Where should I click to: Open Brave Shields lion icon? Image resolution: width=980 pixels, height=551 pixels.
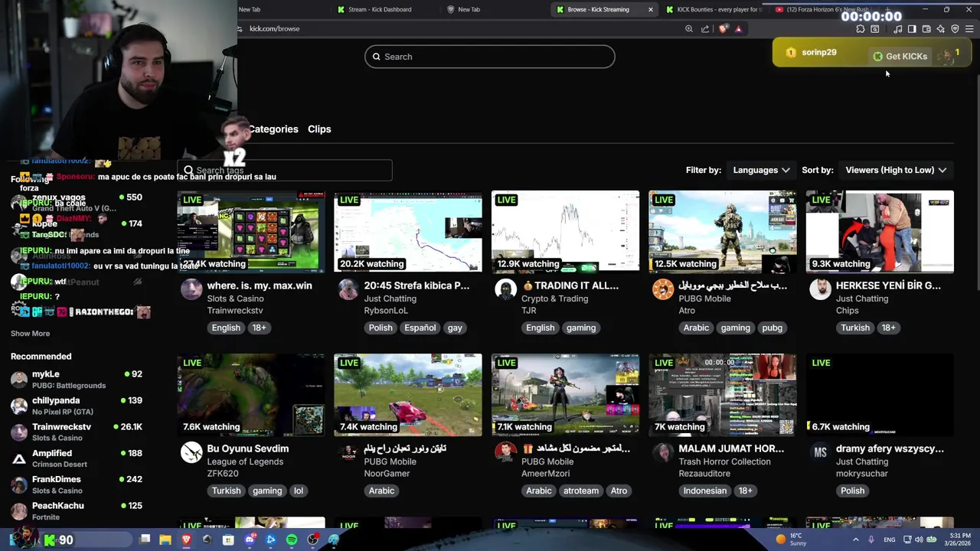click(x=724, y=29)
